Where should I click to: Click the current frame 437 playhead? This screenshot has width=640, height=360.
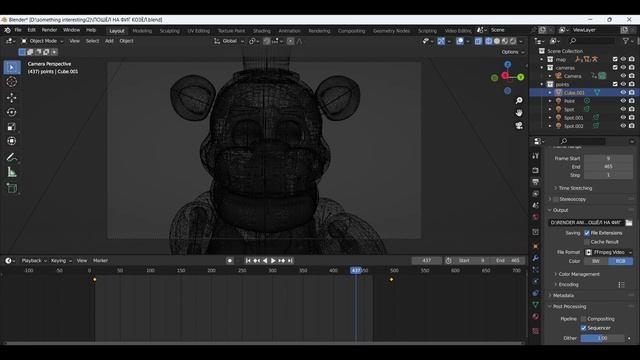coord(356,270)
